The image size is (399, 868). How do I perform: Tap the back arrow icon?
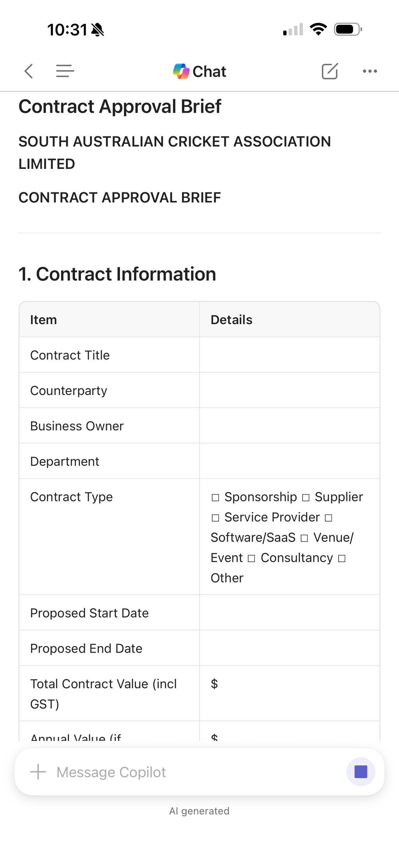pyautogui.click(x=28, y=71)
